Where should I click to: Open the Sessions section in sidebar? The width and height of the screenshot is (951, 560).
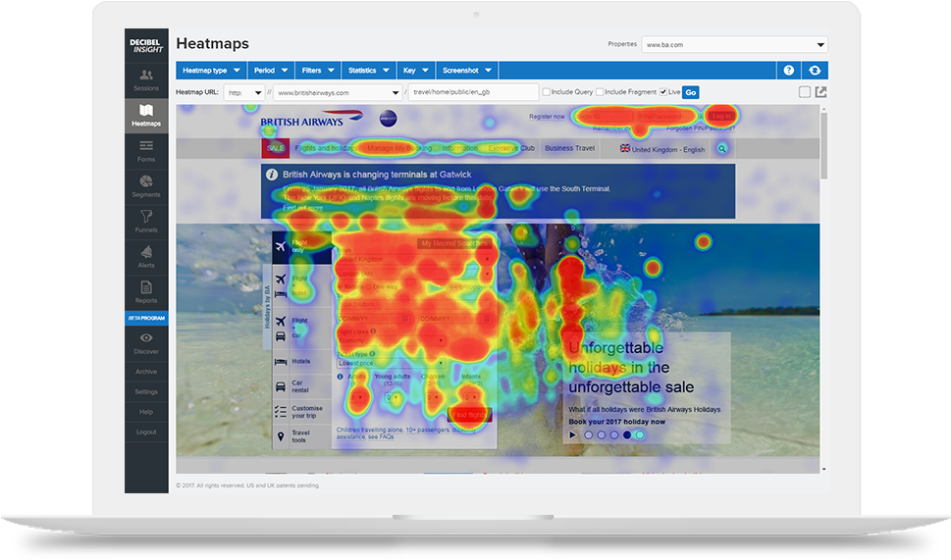[x=146, y=80]
